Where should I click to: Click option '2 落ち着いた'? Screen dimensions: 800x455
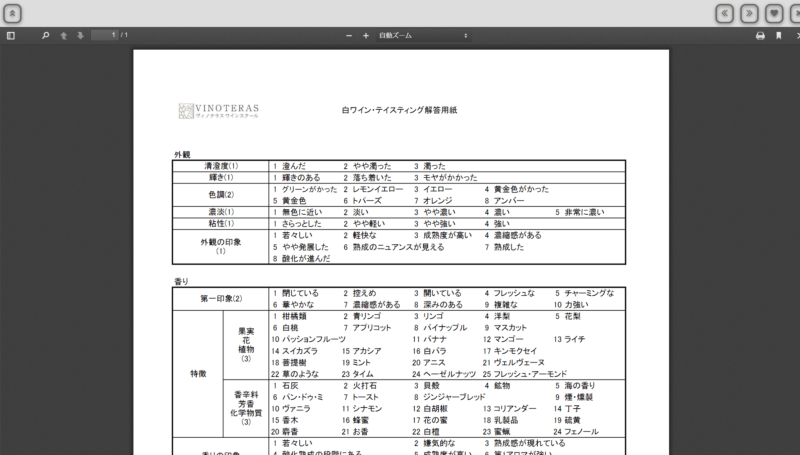(x=367, y=178)
